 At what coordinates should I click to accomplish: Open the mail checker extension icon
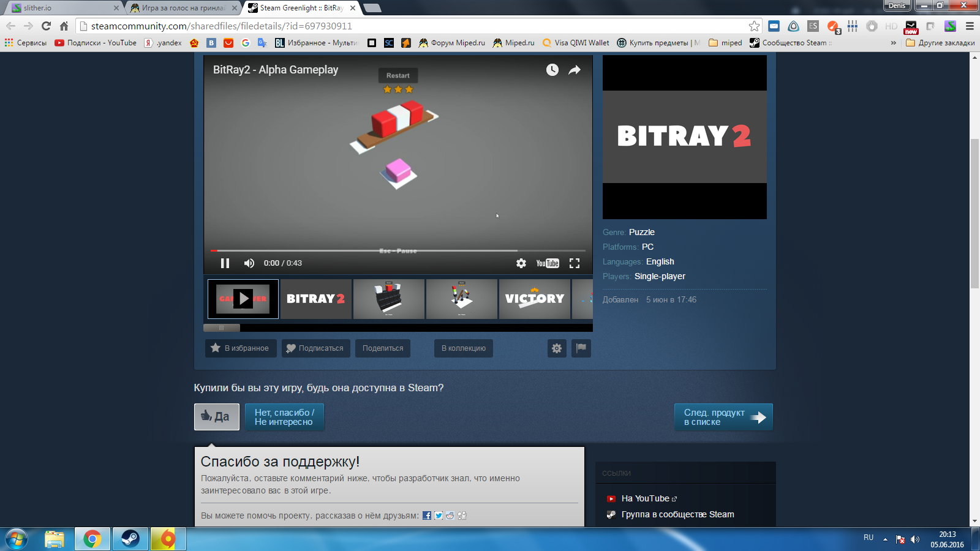pos(774,26)
